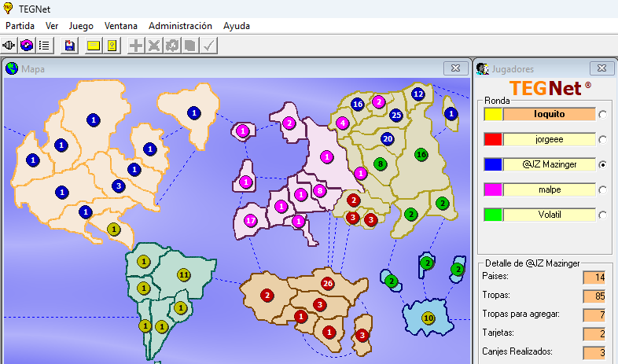Click the Volatil player name button
This screenshot has width=618, height=364.
(550, 215)
